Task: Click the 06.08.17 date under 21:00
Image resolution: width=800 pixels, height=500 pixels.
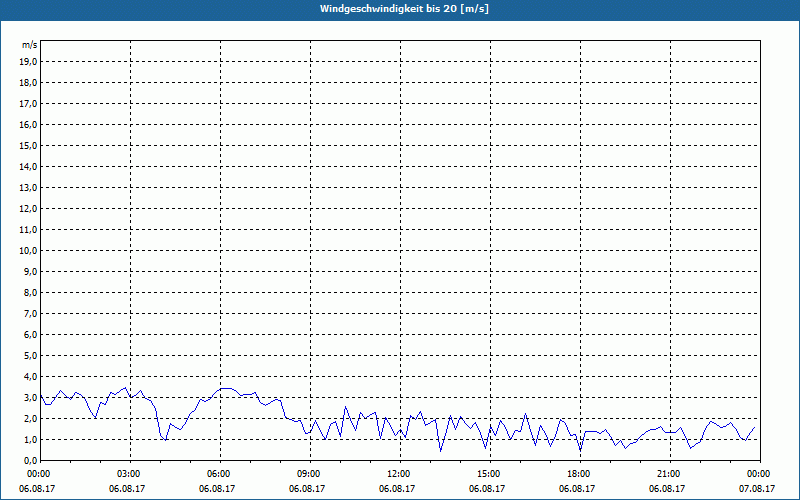Action: coord(667,489)
